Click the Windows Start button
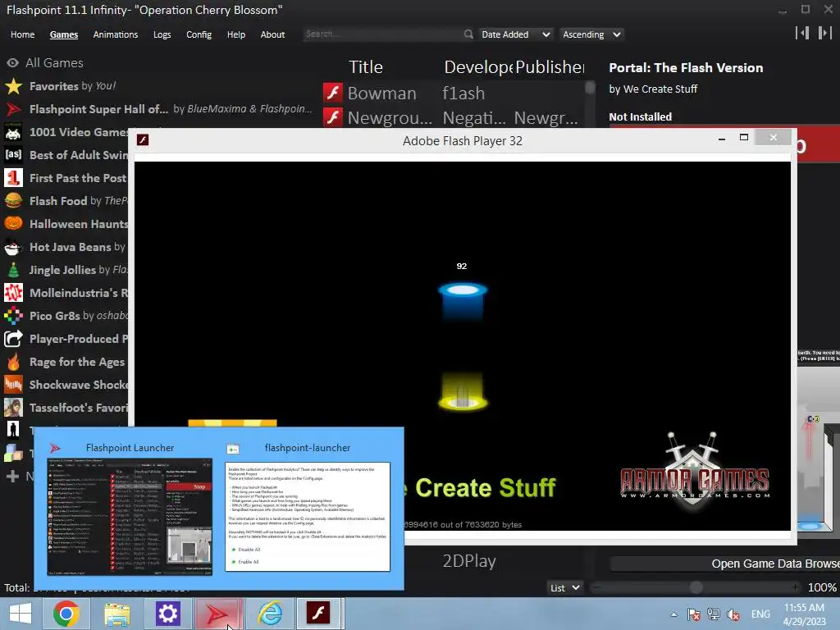 (21, 614)
